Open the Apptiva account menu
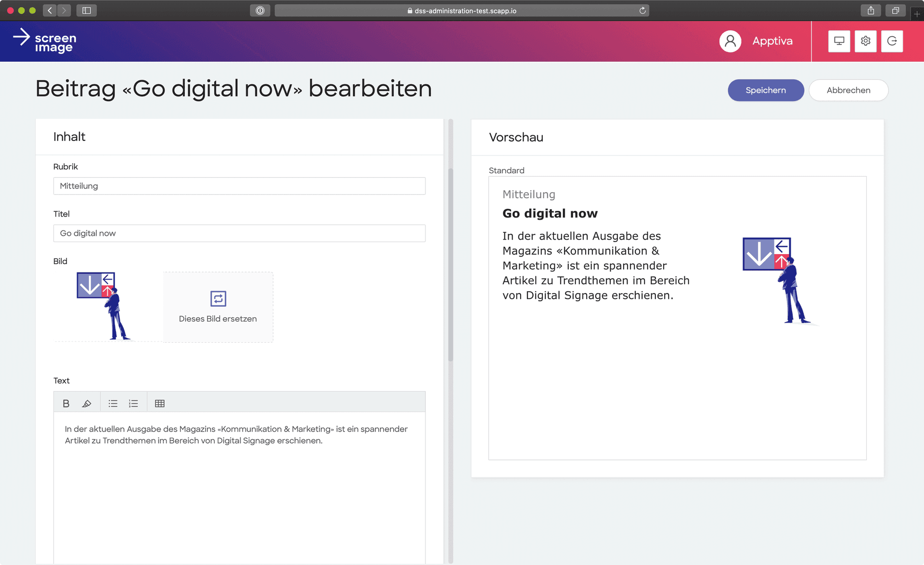Screen dimensions: 924x565 [772, 41]
